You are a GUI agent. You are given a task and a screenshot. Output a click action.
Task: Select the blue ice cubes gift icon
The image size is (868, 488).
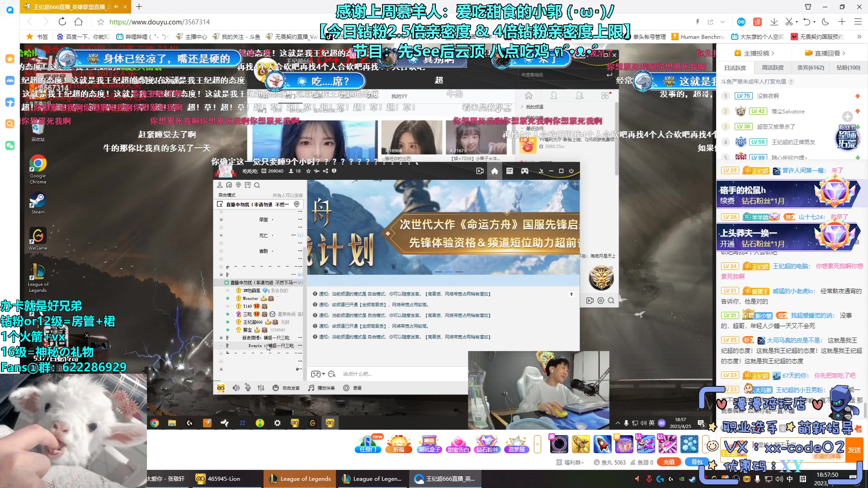coord(689,444)
